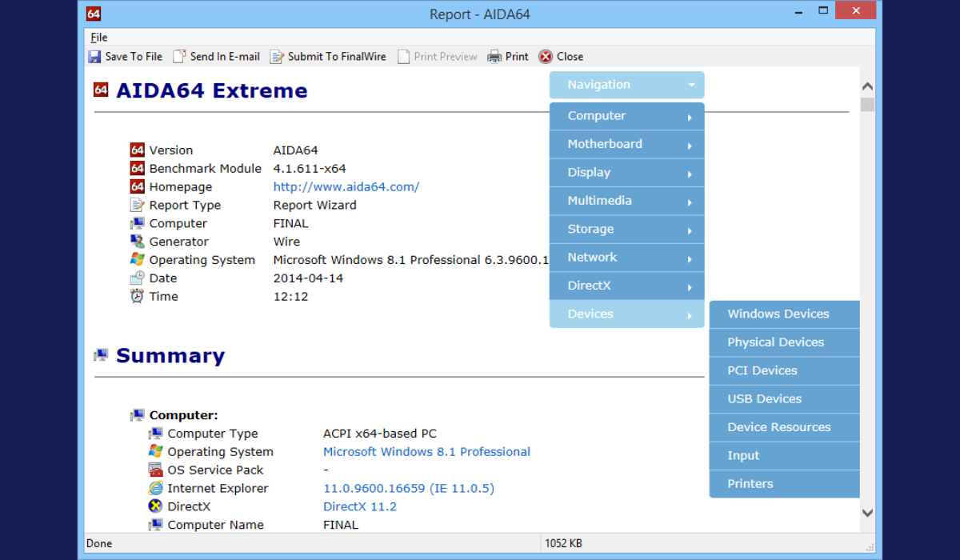Click the 4.1.611-x64 benchmark value
This screenshot has width=960, height=560.
tap(310, 168)
